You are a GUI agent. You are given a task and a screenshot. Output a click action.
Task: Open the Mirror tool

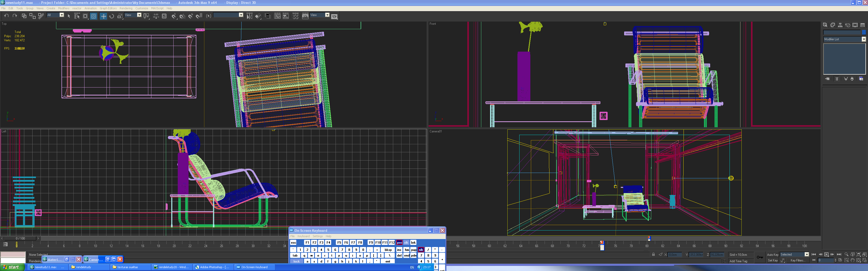pyautogui.click(x=249, y=16)
